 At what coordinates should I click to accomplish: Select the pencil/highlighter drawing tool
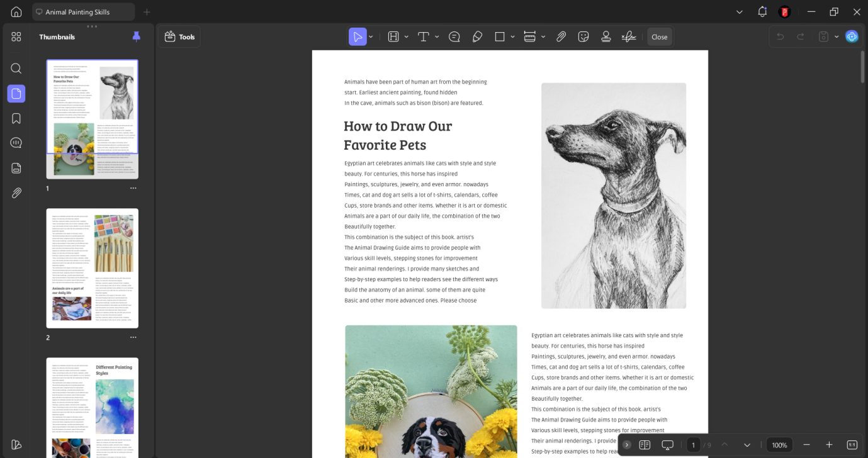(477, 37)
